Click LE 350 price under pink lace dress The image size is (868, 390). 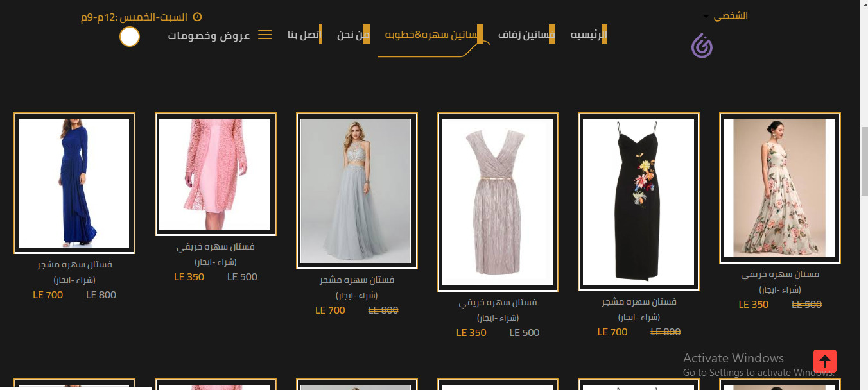point(189,277)
